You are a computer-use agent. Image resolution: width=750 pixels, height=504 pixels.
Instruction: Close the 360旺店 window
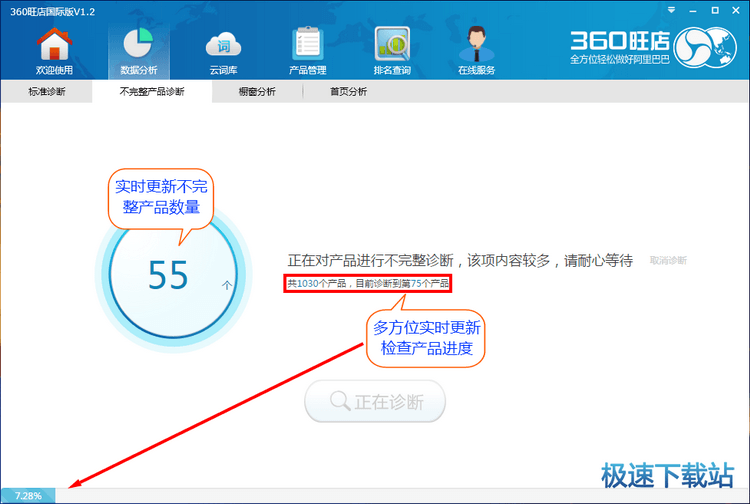click(x=736, y=10)
